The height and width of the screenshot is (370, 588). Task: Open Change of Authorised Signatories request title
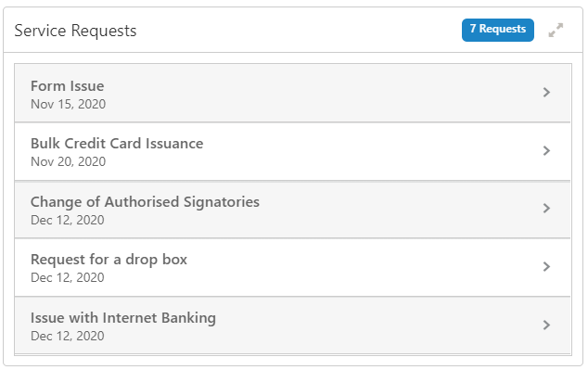(145, 202)
